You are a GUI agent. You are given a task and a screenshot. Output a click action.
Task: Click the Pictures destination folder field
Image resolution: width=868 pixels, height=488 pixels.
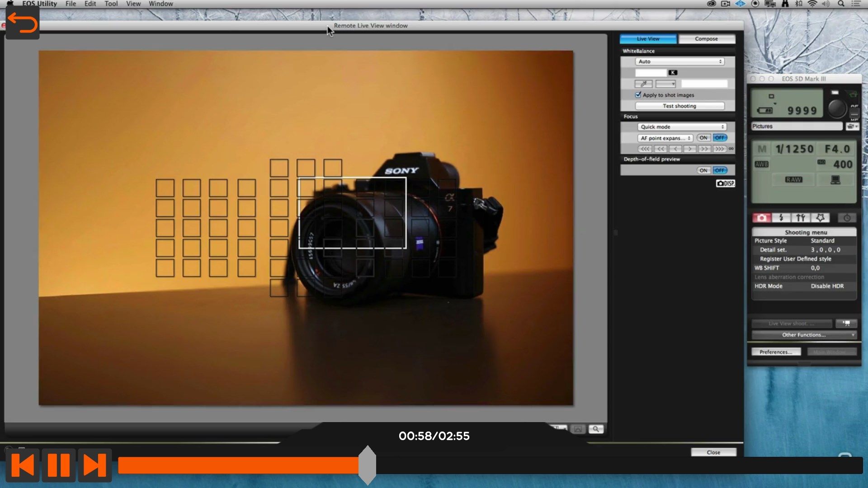(x=797, y=127)
